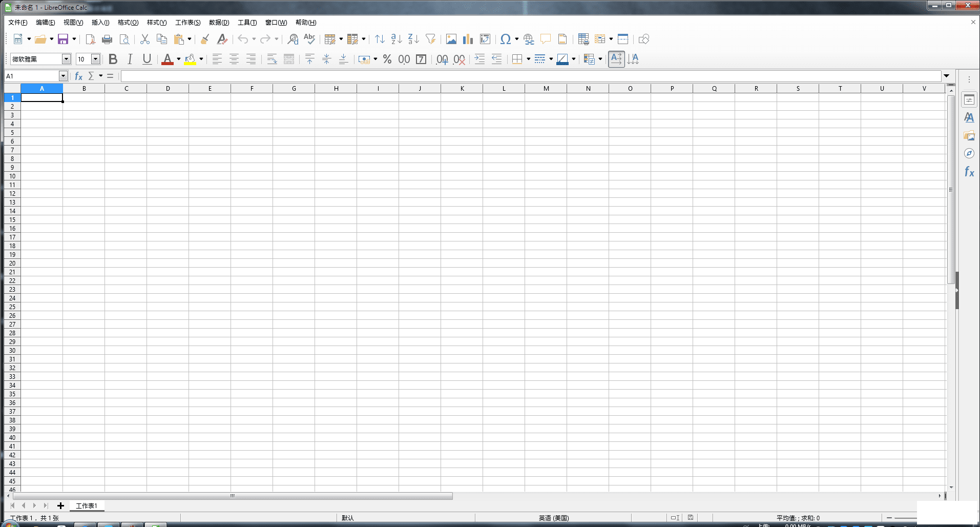Screen dimensions: 980x527
Task: Open the 编辑(E) menu
Action: tap(46, 23)
